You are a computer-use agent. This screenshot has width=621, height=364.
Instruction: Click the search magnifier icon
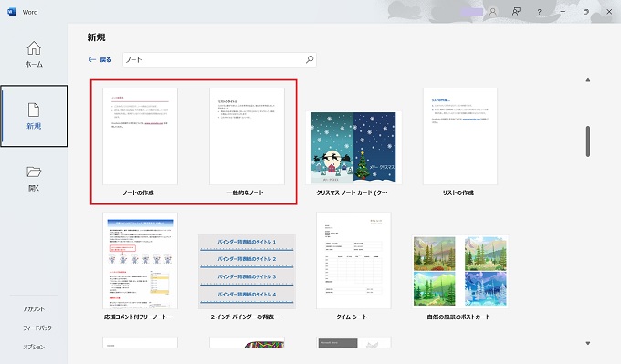pos(310,59)
